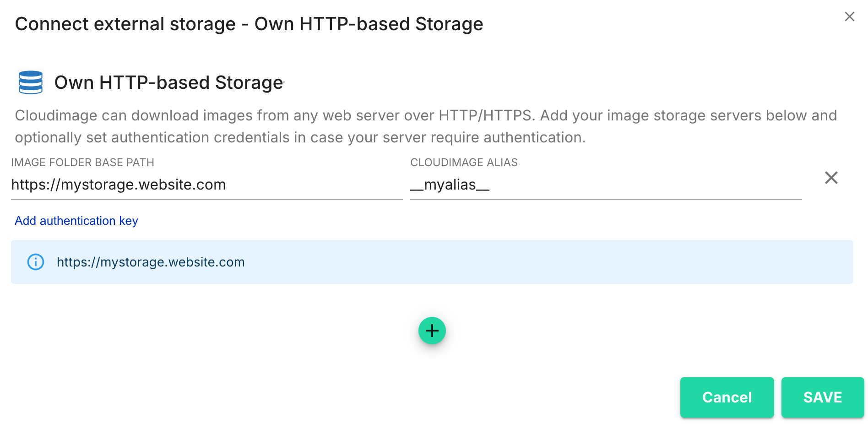Click SAVE to store the configuration

click(822, 397)
